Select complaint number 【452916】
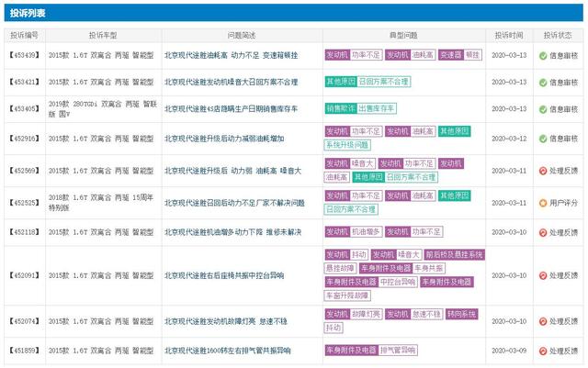This screenshot has width=588, height=368. coord(25,139)
